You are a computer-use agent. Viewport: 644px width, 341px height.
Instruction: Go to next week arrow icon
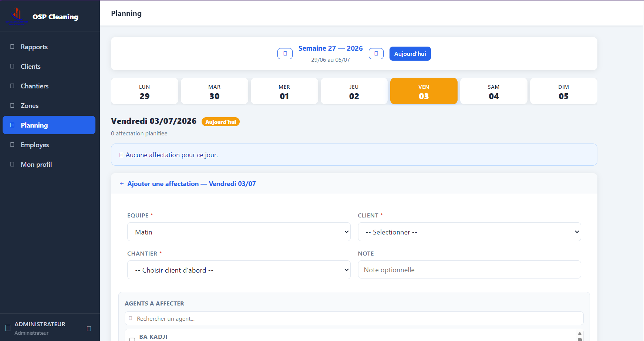(376, 54)
